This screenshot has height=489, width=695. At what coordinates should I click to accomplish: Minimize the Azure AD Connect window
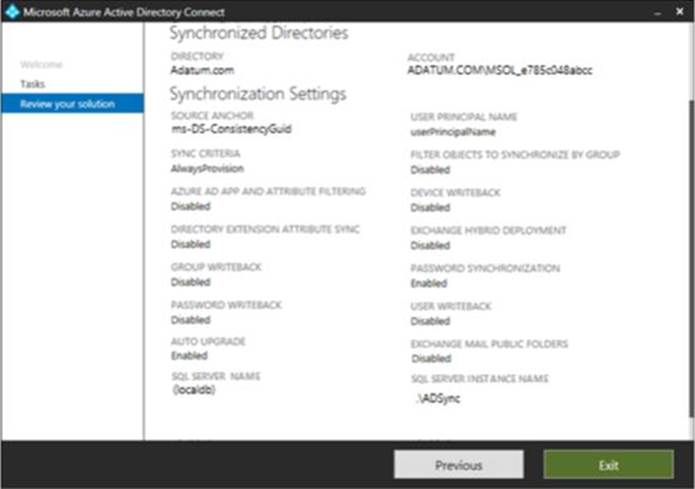pyautogui.click(x=658, y=13)
